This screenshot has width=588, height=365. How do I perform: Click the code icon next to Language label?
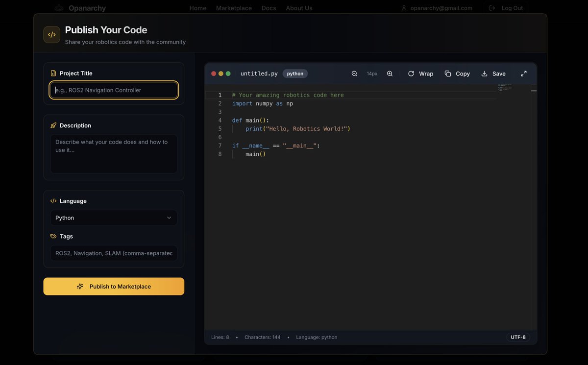tap(53, 201)
